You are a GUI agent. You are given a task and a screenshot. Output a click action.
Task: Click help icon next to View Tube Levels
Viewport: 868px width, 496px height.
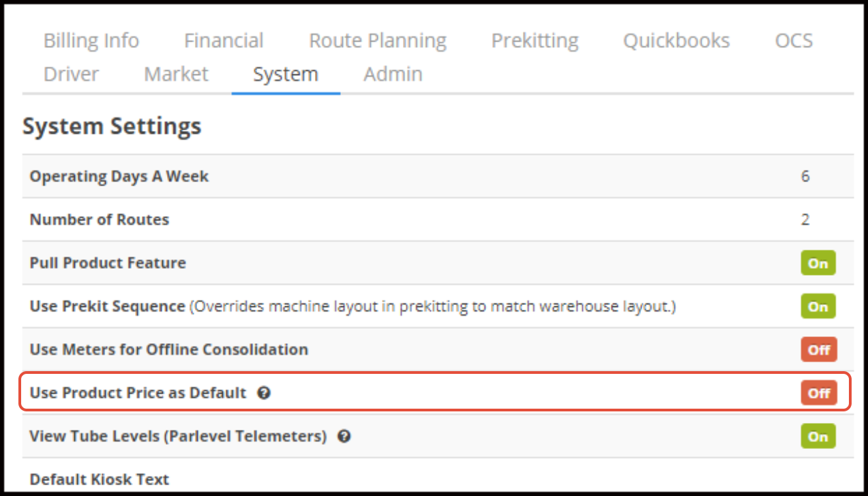(344, 436)
